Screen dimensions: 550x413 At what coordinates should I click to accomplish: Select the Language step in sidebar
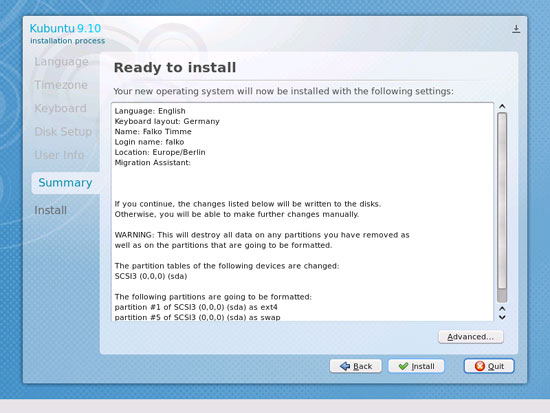(x=61, y=62)
